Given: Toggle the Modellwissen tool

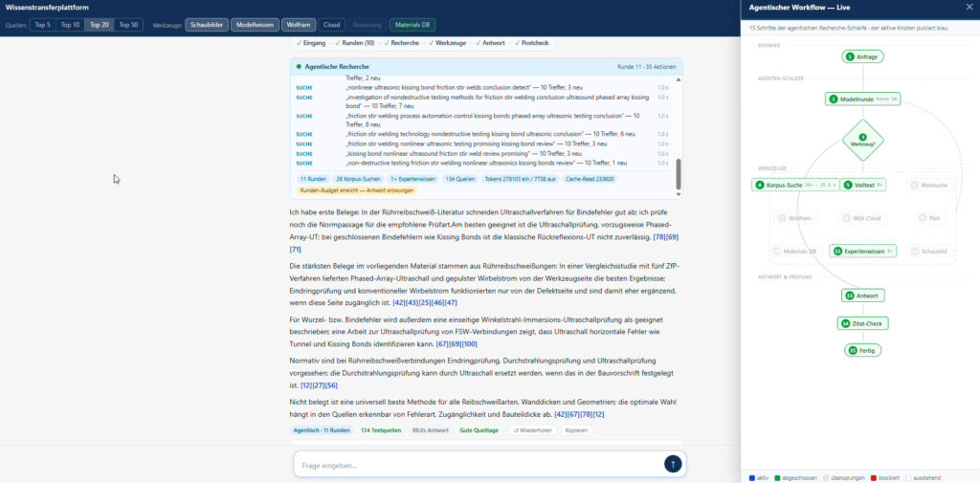Looking at the screenshot, I should tap(255, 25).
